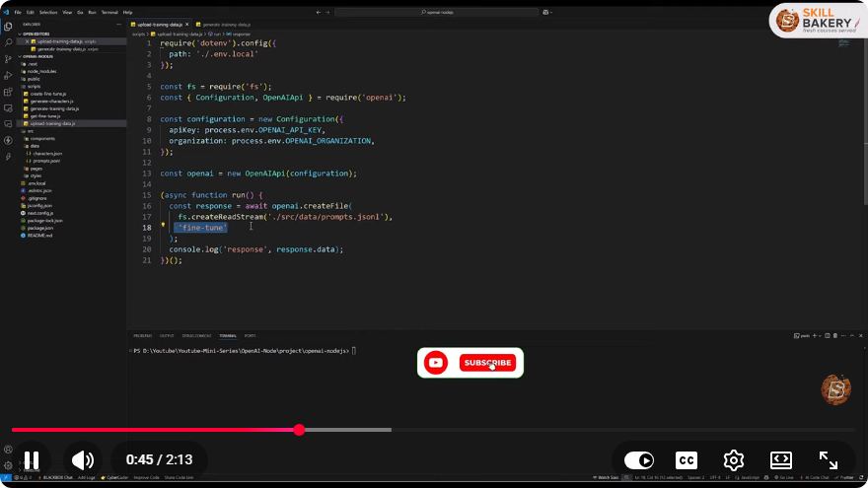The width and height of the screenshot is (868, 488).
Task: Enter fullscreen with the expand arrows
Action: click(x=829, y=459)
